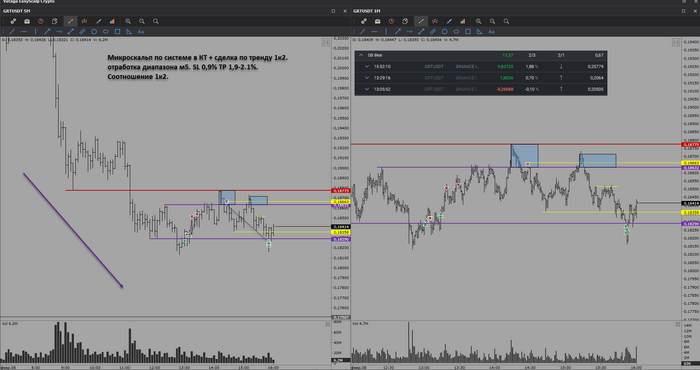The height and width of the screenshot is (370, 700).
Task: Expand the 15:52:10 trade row
Action: [367, 67]
